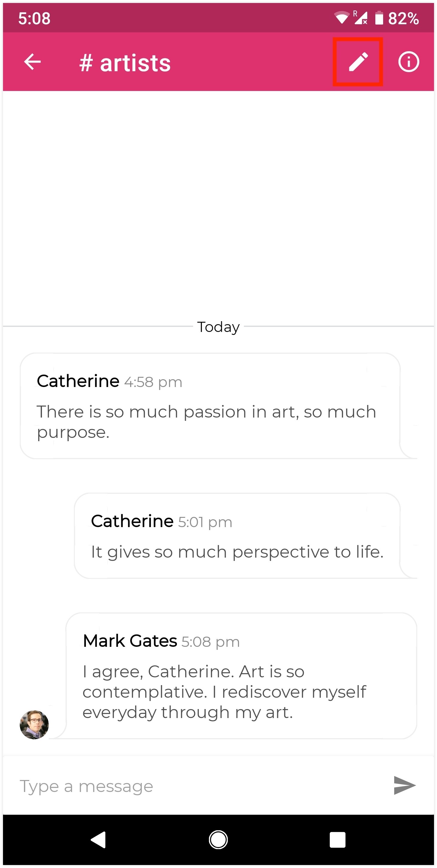Open Android recent apps square
Image resolution: width=437 pixels, height=868 pixels.
[x=337, y=839]
